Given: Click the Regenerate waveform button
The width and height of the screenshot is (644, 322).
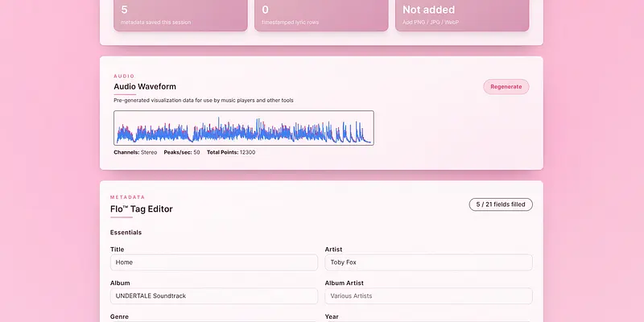Looking at the screenshot, I should click(506, 87).
